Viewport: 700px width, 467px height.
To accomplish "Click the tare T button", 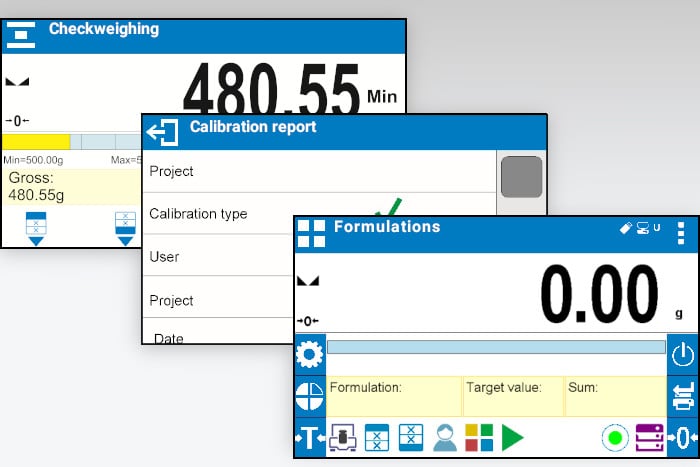I will pos(310,438).
